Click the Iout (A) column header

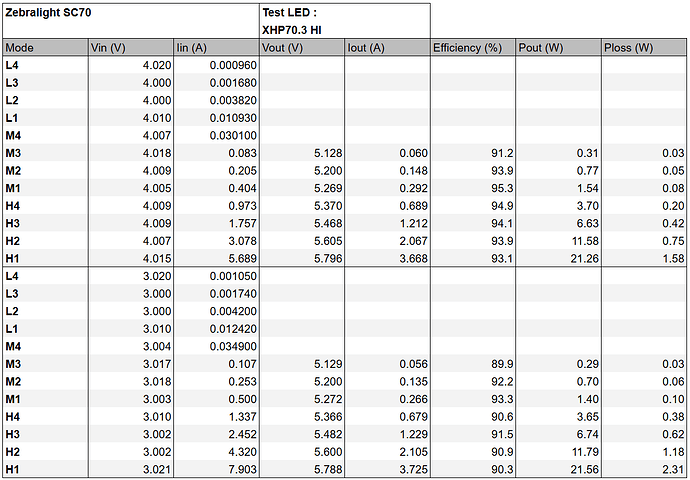coord(387,48)
